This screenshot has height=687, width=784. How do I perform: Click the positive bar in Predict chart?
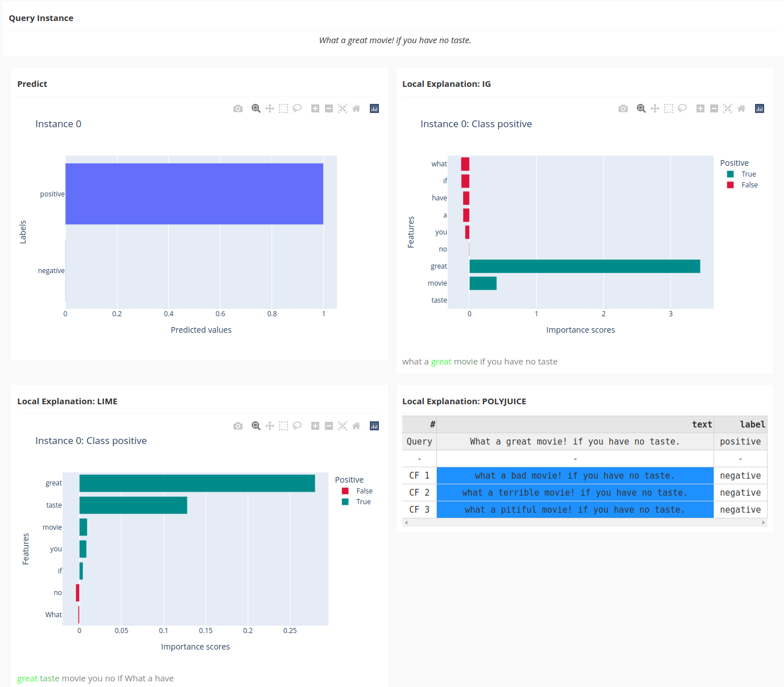194,194
